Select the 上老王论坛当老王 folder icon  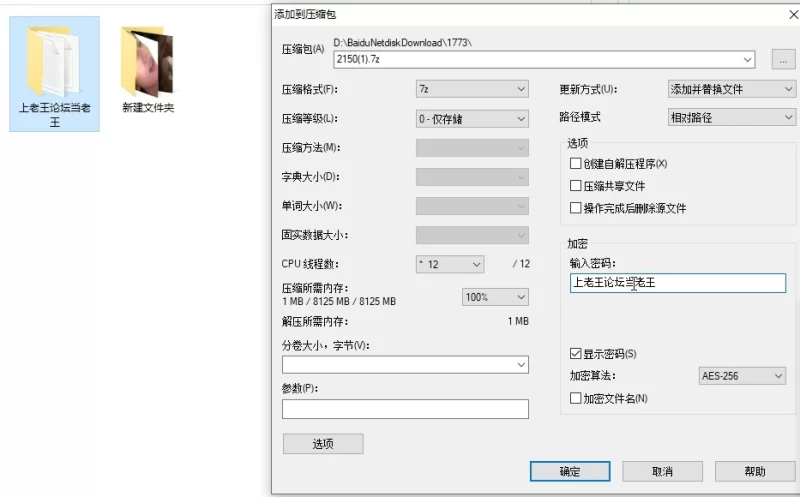[x=54, y=61]
